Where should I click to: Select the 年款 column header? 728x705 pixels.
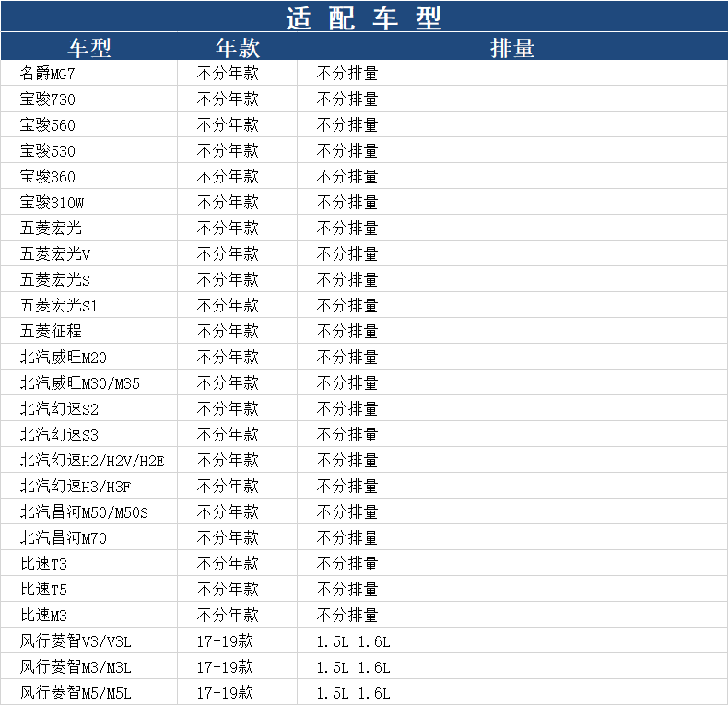238,48
